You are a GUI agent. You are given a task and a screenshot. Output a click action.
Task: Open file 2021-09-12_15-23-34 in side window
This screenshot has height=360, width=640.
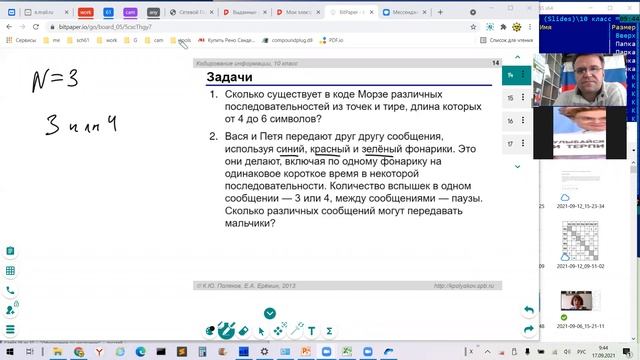(580, 189)
